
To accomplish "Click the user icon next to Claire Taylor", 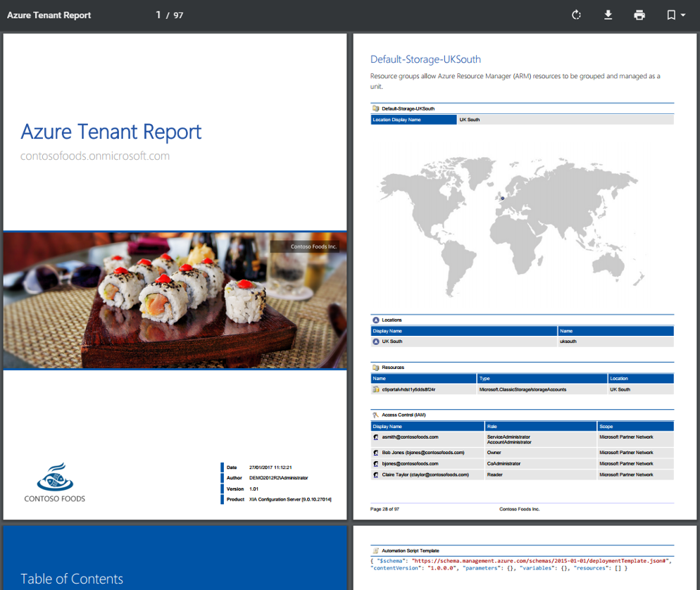I will pyautogui.click(x=375, y=474).
